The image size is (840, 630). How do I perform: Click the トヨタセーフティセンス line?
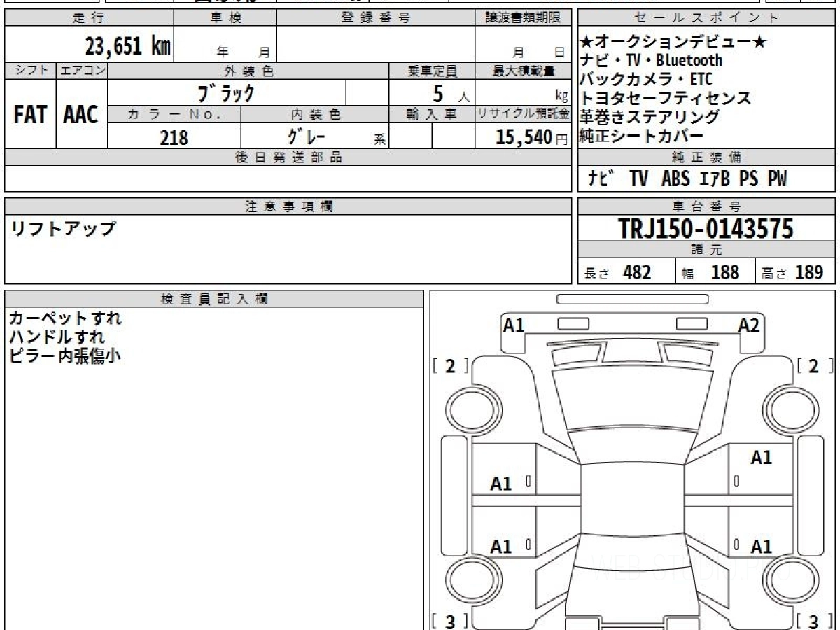point(666,98)
